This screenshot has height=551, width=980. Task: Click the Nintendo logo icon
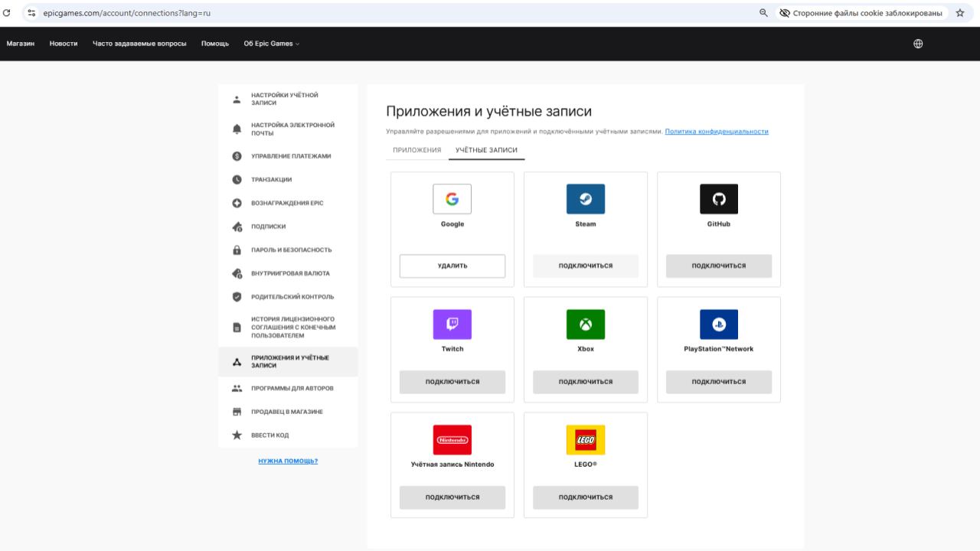[452, 440]
